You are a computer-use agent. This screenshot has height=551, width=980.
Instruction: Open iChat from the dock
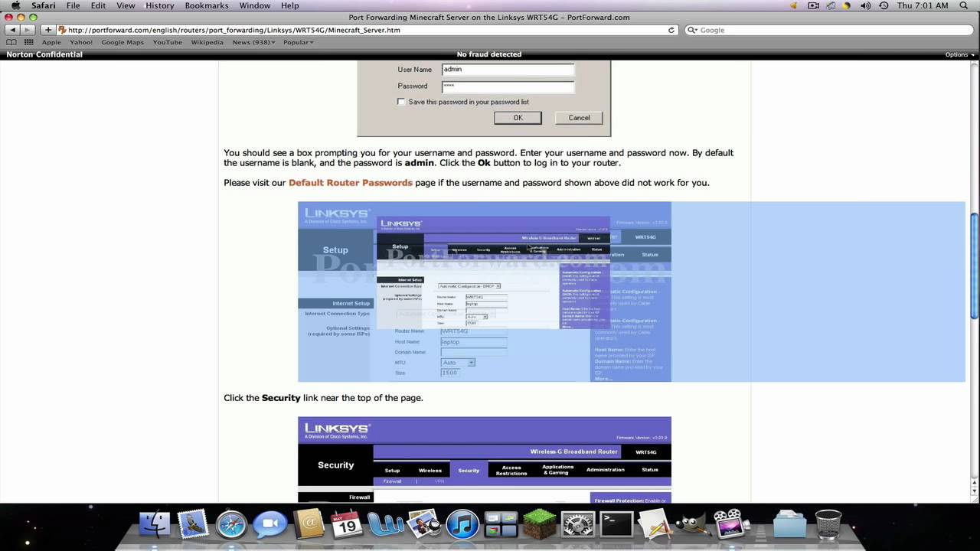point(269,525)
